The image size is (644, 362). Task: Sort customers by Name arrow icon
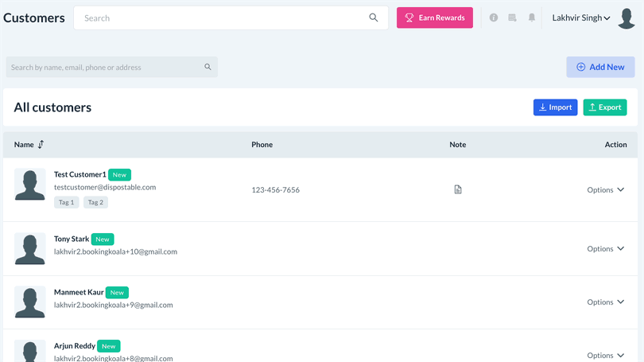point(41,144)
